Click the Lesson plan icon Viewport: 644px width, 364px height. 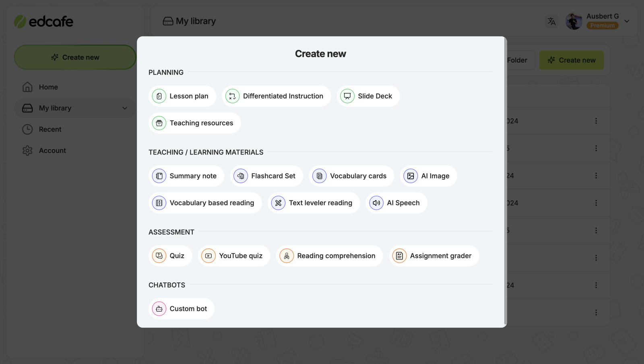tap(159, 96)
